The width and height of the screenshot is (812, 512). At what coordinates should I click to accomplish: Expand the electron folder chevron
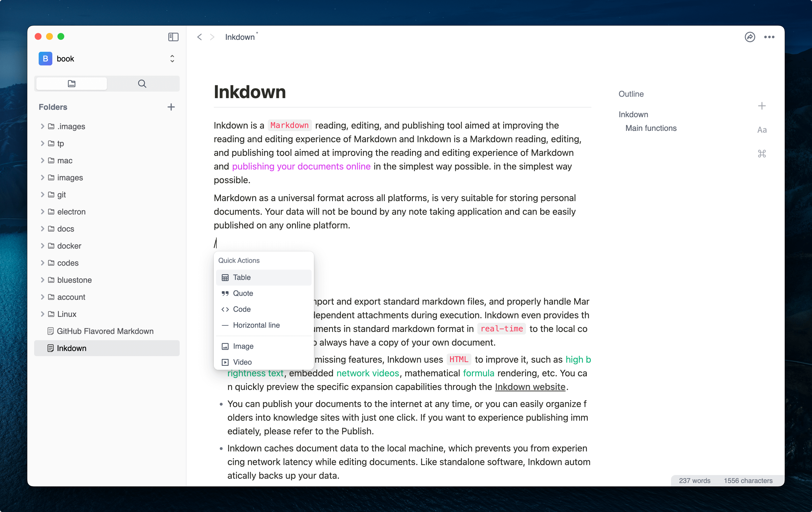click(42, 211)
